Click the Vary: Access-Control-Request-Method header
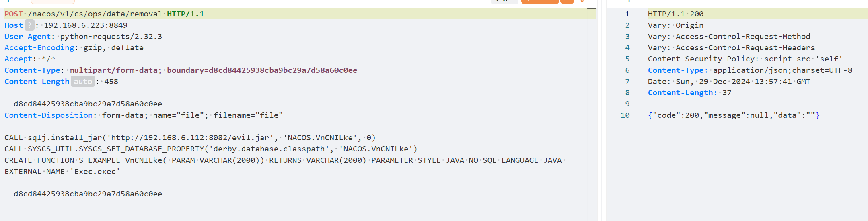This screenshot has width=868, height=221. pos(729,36)
